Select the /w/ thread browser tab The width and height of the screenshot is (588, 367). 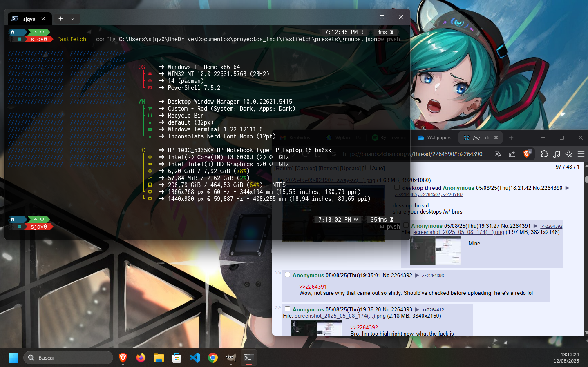click(x=480, y=138)
